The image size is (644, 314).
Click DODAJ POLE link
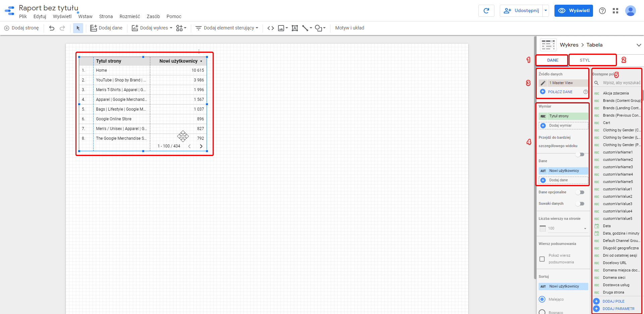click(613, 301)
